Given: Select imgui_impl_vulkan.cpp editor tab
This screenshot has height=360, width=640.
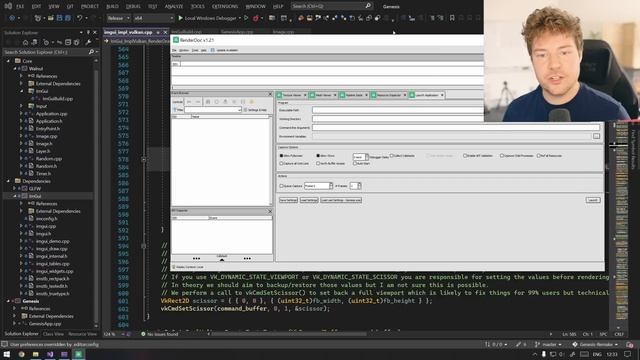Looking at the screenshot, I should tap(129, 32).
